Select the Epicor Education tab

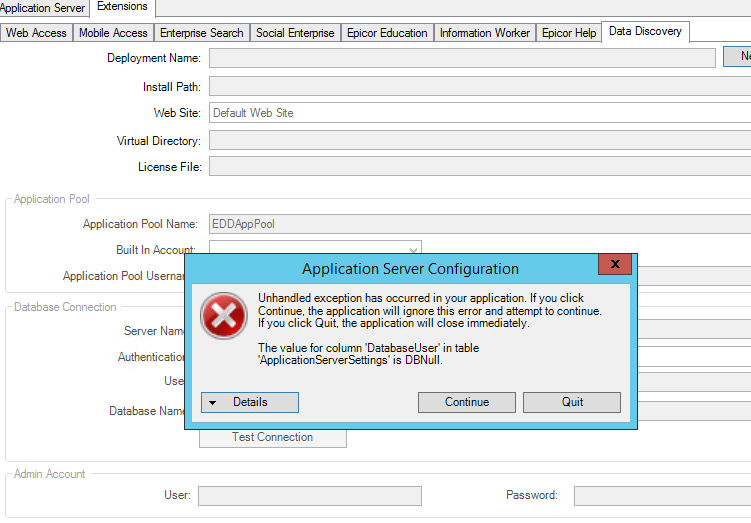pos(387,33)
